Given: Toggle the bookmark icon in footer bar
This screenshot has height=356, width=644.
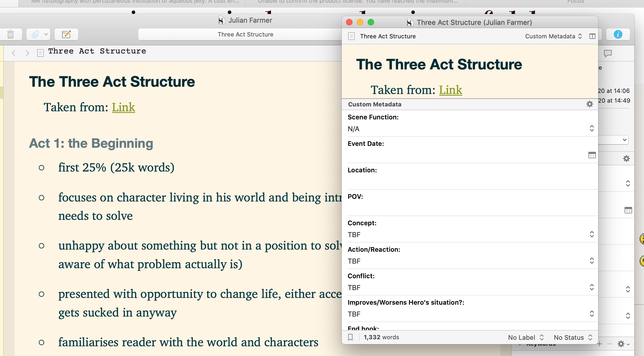Looking at the screenshot, I should point(351,337).
